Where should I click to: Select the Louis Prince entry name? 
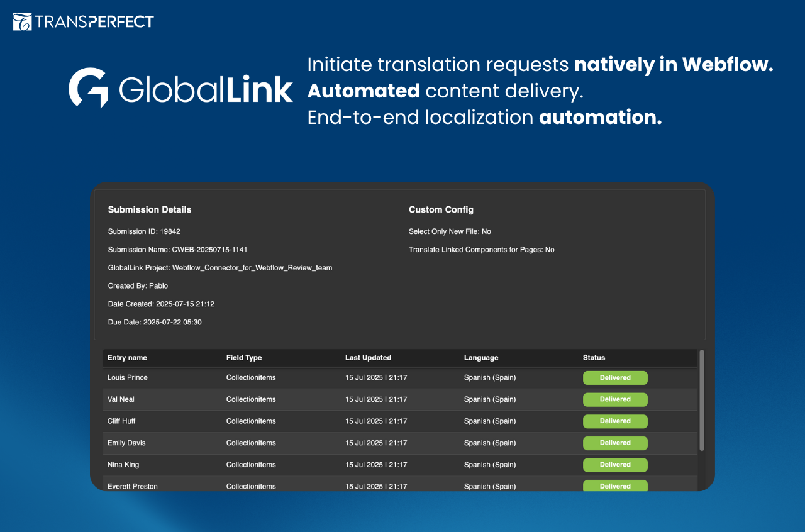click(128, 378)
